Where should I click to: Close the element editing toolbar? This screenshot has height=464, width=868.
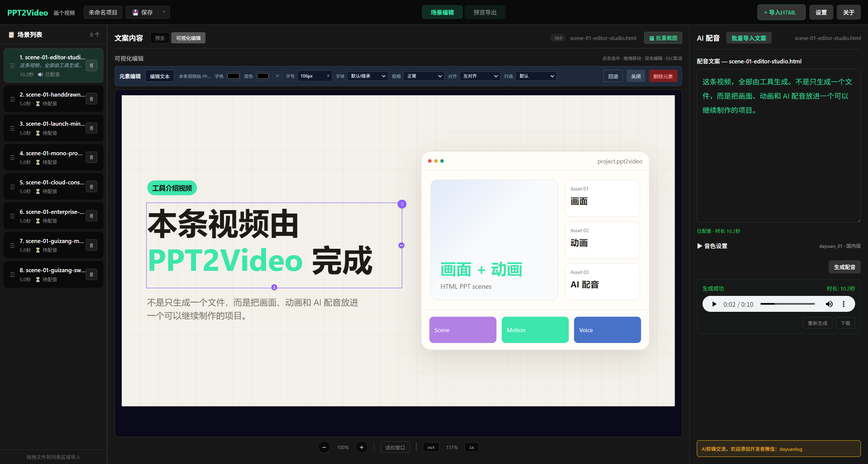[x=636, y=76]
